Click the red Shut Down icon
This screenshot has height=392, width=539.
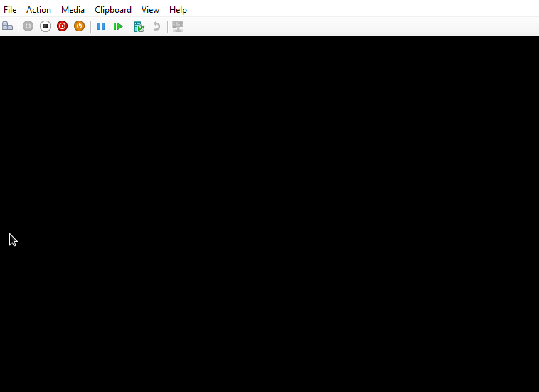(x=63, y=26)
